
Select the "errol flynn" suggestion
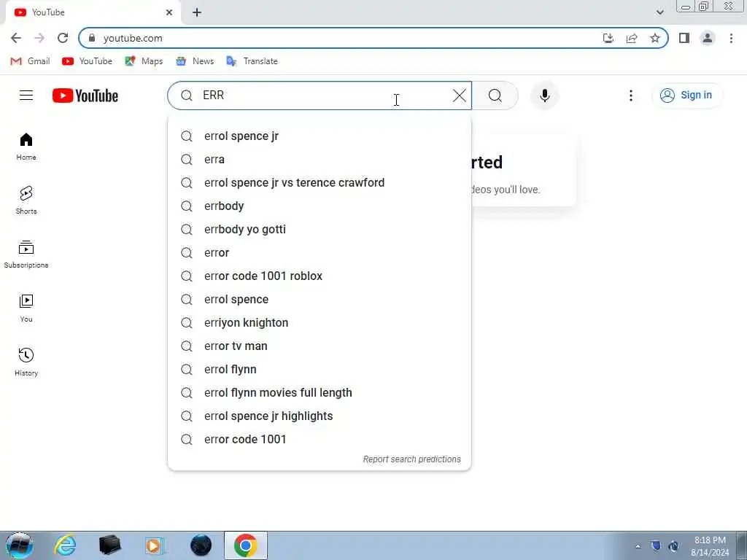click(x=320, y=370)
